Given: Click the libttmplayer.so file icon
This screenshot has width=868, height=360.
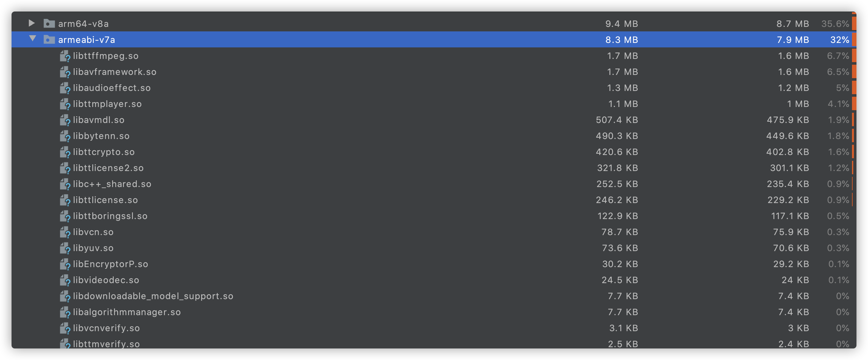Looking at the screenshot, I should 65,104.
